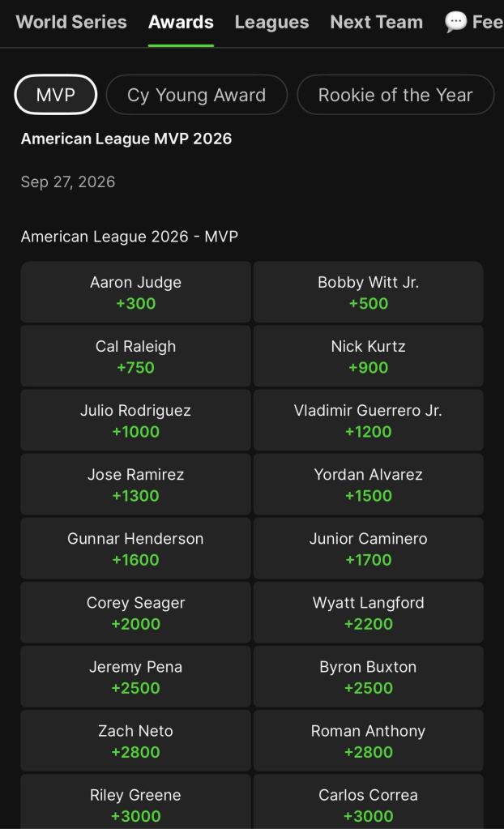Tap Roman Anthony +2800 odds
The width and height of the screenshot is (504, 829).
[x=368, y=741]
